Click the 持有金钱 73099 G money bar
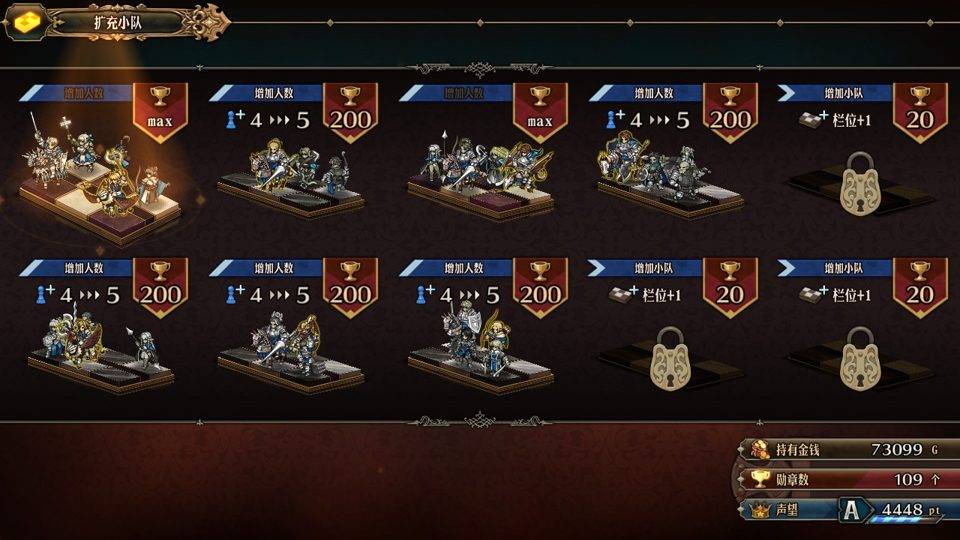The image size is (960, 540). [x=848, y=449]
